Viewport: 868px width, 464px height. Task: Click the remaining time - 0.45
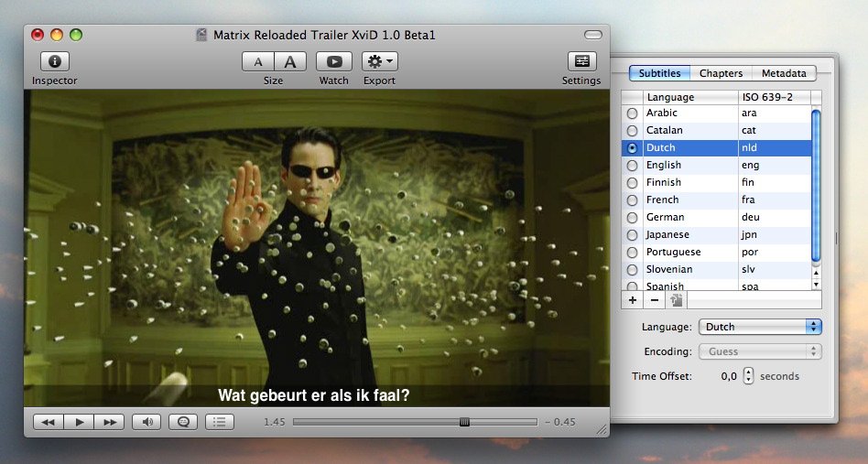(x=560, y=422)
